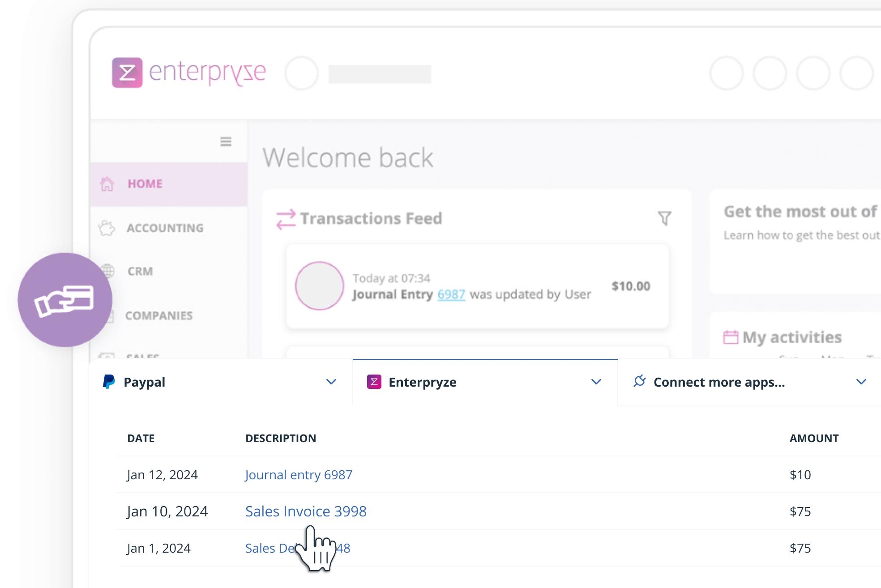This screenshot has width=881, height=588.
Task: Toggle the sidebar with the hamburger icon
Action: tap(226, 141)
